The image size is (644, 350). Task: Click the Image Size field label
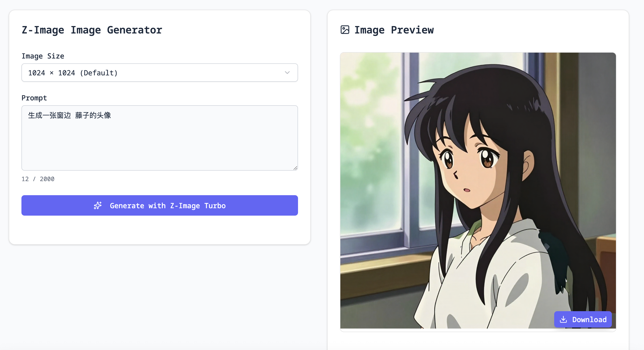(x=43, y=56)
